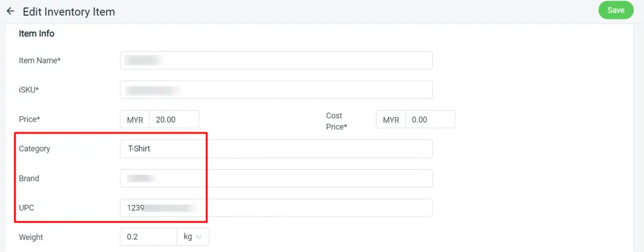Image resolution: width=644 pixels, height=252 pixels.
Task: Click the MYR prefix next to Cost Price
Action: [x=391, y=119]
